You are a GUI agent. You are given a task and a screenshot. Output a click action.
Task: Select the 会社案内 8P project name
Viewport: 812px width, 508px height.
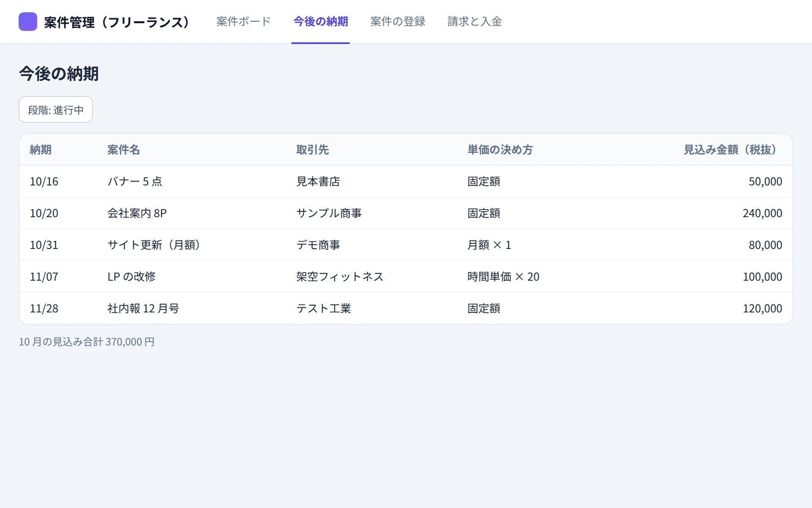pyautogui.click(x=137, y=213)
